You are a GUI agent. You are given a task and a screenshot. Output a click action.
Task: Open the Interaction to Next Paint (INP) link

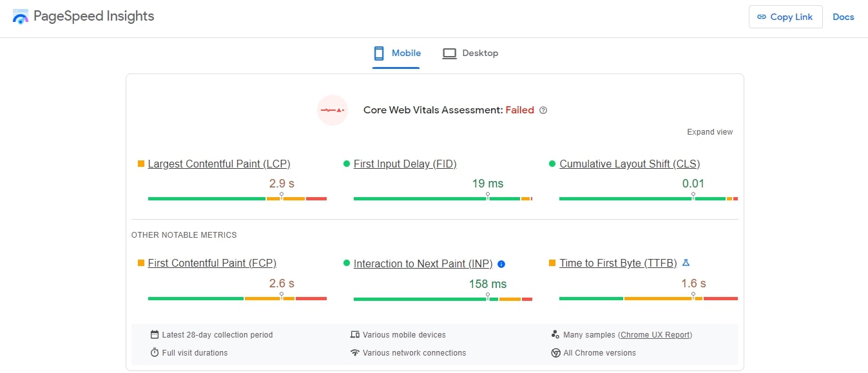pyautogui.click(x=423, y=263)
